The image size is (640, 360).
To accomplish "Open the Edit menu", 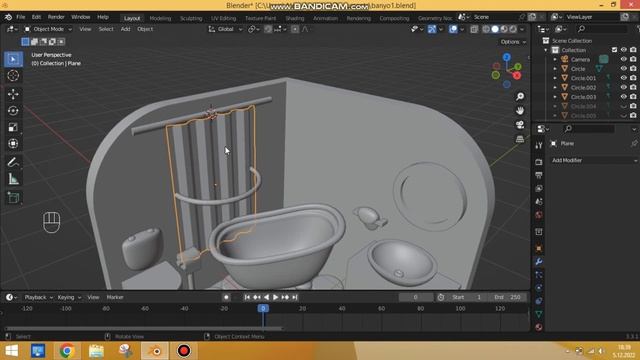I will click(x=36, y=17).
